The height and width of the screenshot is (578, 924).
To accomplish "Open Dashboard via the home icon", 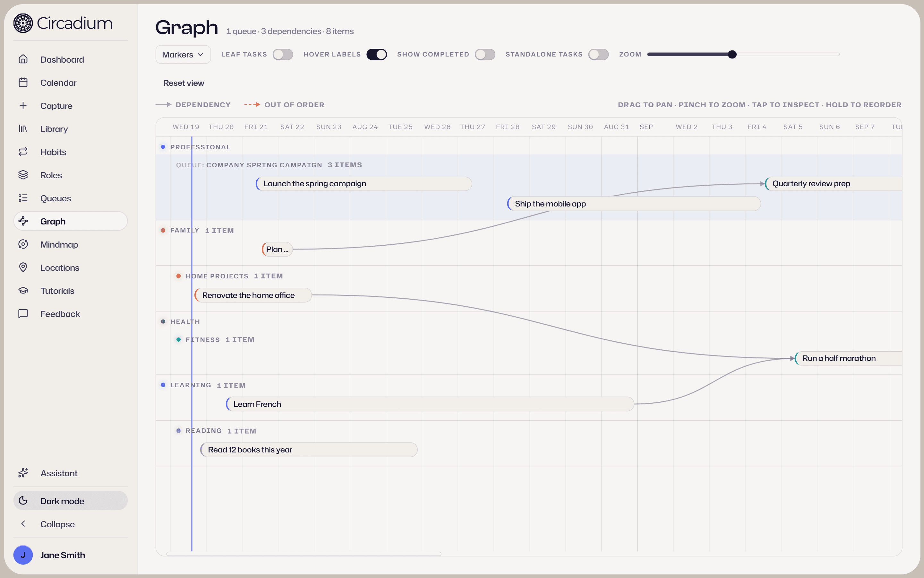I will 23,59.
